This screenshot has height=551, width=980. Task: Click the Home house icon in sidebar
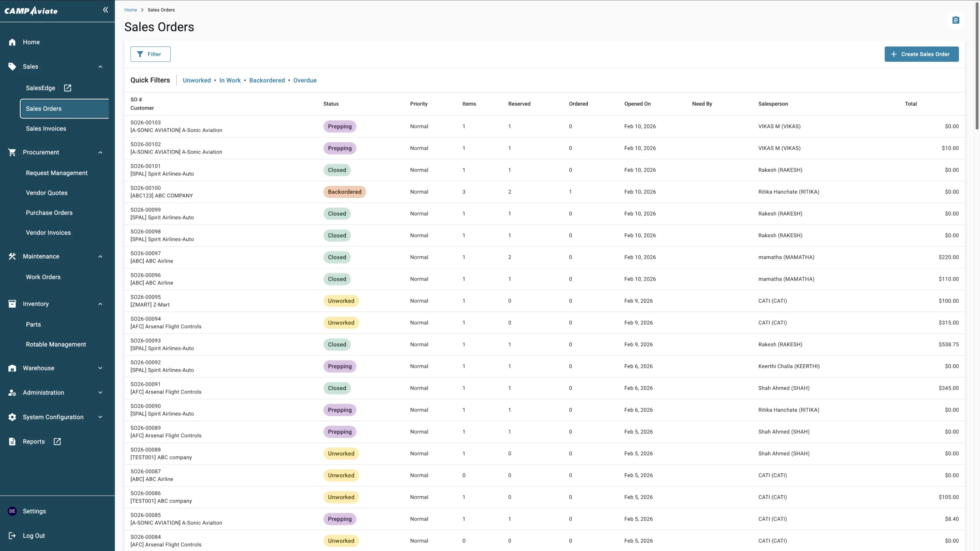click(x=12, y=42)
